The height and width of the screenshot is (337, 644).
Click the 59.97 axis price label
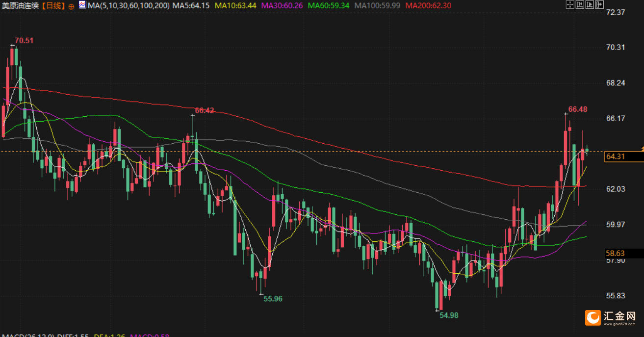[x=616, y=224]
